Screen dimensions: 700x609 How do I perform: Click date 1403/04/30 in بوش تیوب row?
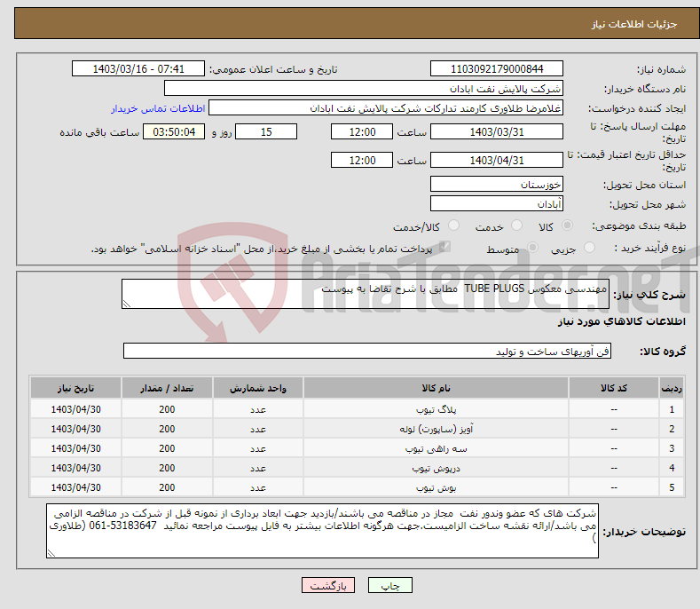point(76,487)
